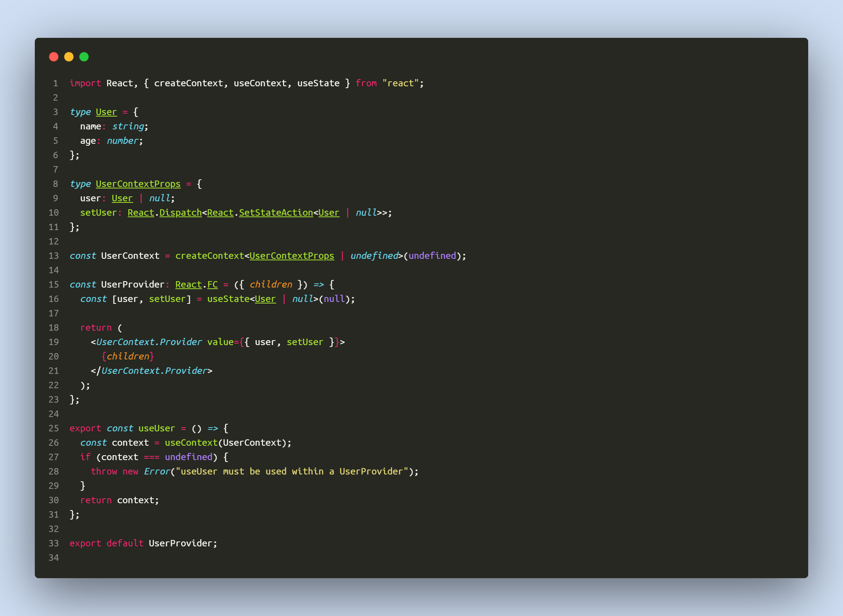Screen dimensions: 843x616
Task: Click "useContext" call on line 26
Action: [191, 443]
